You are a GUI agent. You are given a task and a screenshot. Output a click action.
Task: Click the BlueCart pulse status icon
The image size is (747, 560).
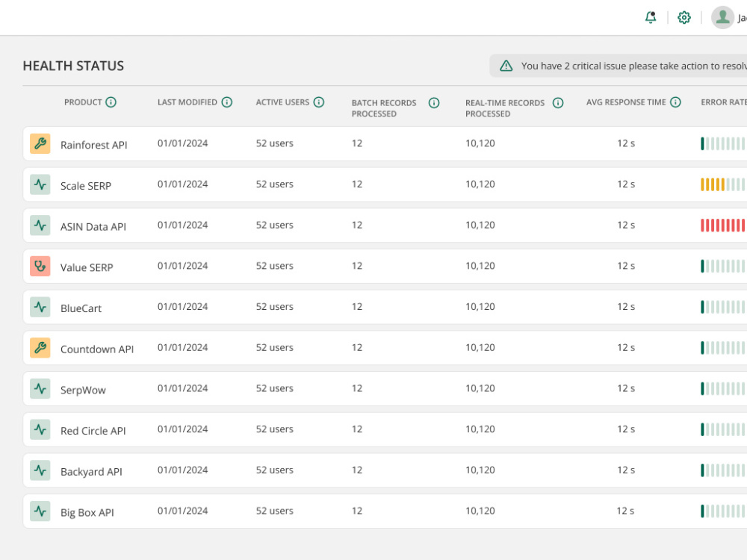tap(40, 307)
